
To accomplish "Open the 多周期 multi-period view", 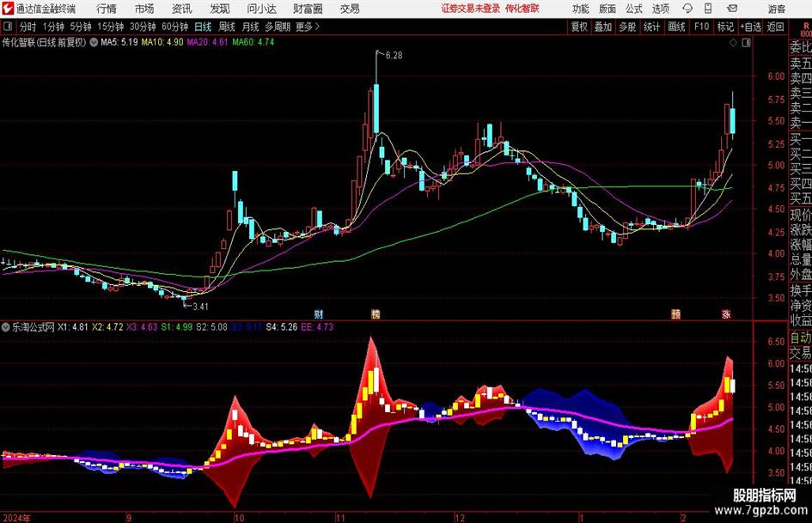I will (x=278, y=27).
